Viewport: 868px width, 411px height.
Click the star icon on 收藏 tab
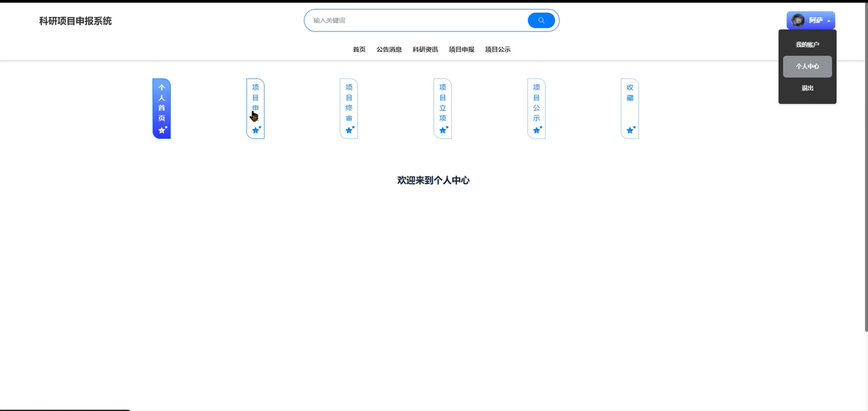tap(630, 130)
